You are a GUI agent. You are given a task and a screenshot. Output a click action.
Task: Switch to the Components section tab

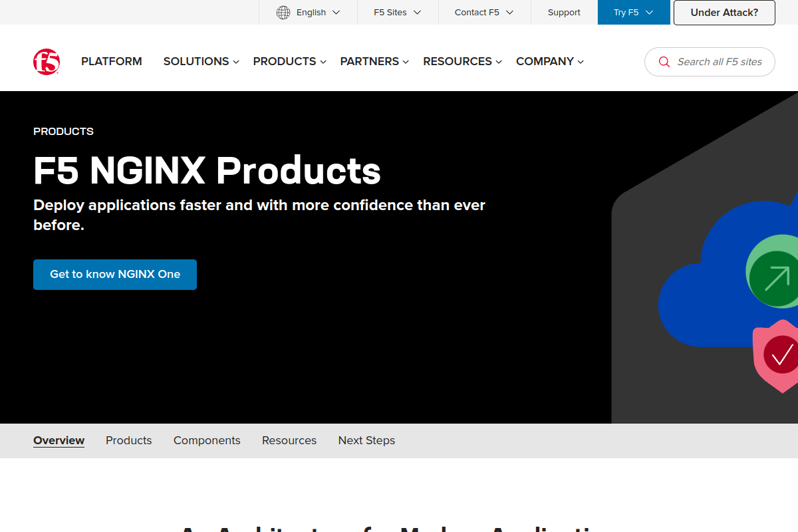(x=207, y=440)
